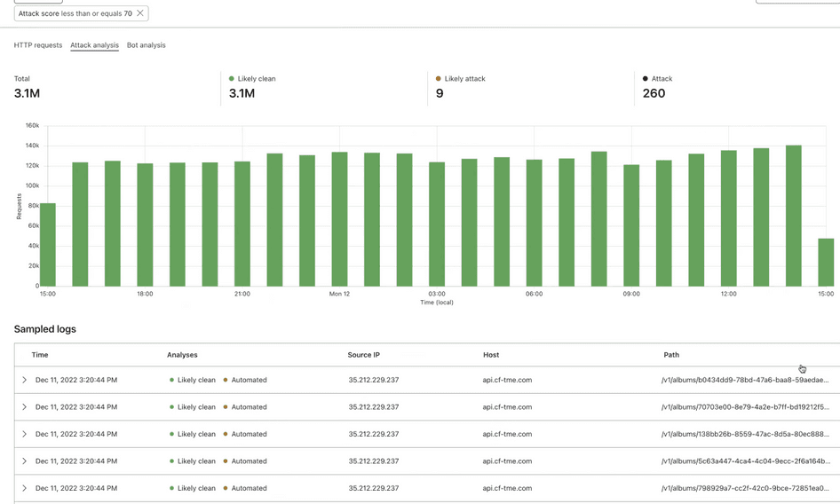Click the black Attack status dot
This screenshot has height=504, width=840.
pyautogui.click(x=646, y=79)
